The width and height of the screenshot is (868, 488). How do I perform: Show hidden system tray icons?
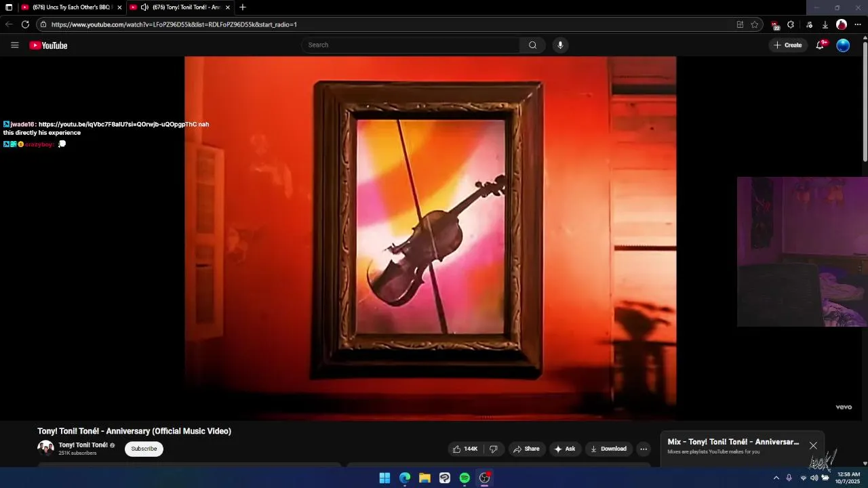[x=776, y=478]
